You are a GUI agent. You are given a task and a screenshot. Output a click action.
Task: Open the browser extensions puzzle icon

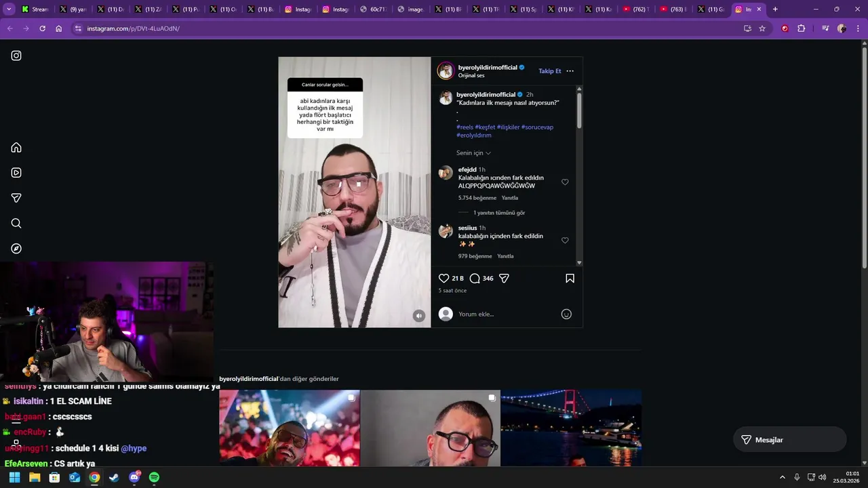(x=802, y=28)
